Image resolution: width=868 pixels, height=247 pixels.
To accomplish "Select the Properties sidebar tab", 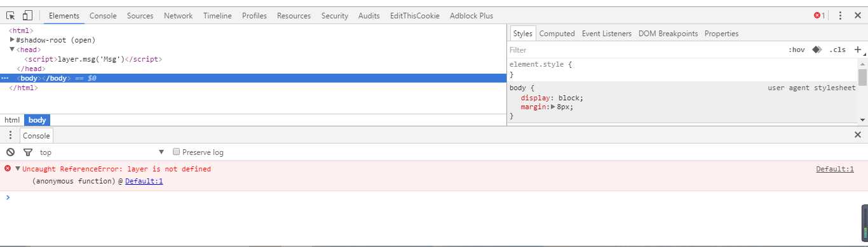I will click(722, 34).
